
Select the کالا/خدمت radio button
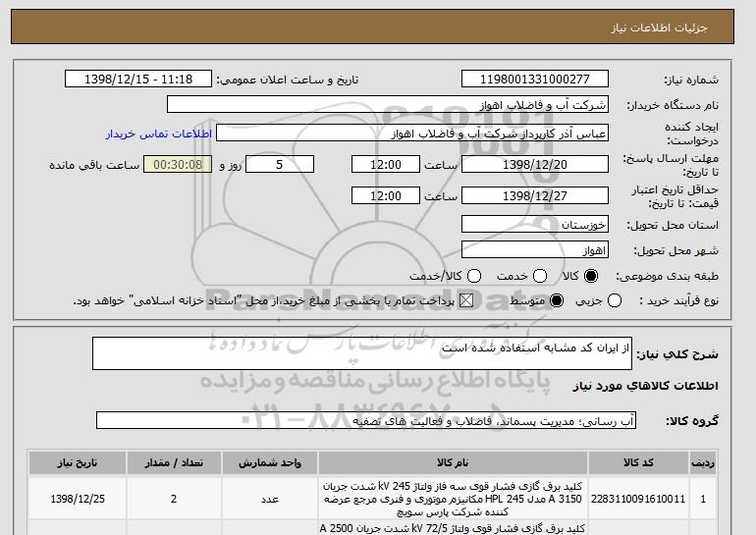474,276
